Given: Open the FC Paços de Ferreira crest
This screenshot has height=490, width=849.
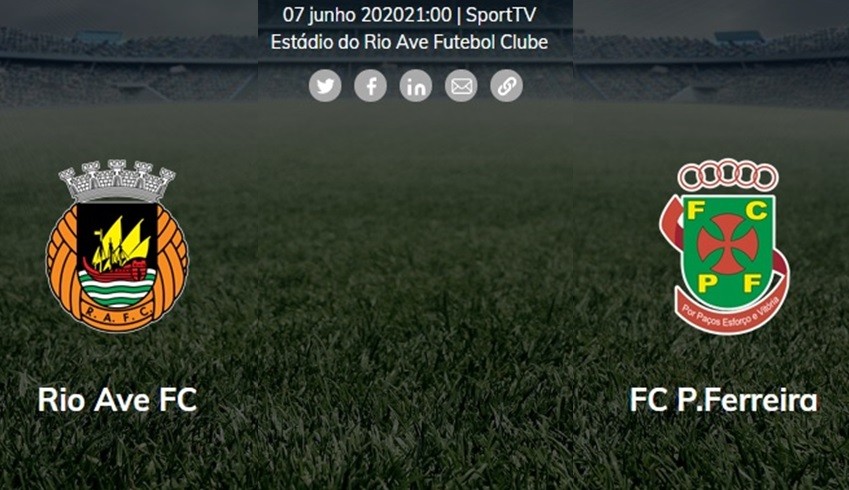Looking at the screenshot, I should (724, 246).
